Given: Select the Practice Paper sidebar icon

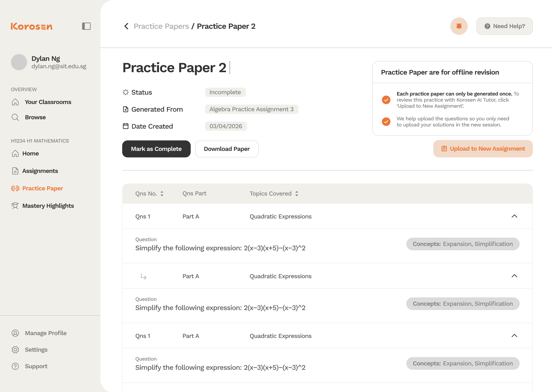Looking at the screenshot, I should tap(15, 188).
